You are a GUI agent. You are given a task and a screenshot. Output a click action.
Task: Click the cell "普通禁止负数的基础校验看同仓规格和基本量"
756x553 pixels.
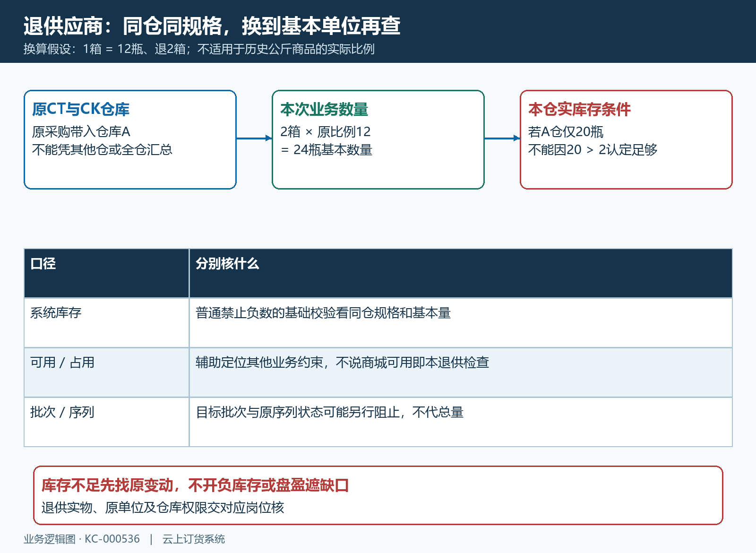pyautogui.click(x=323, y=313)
